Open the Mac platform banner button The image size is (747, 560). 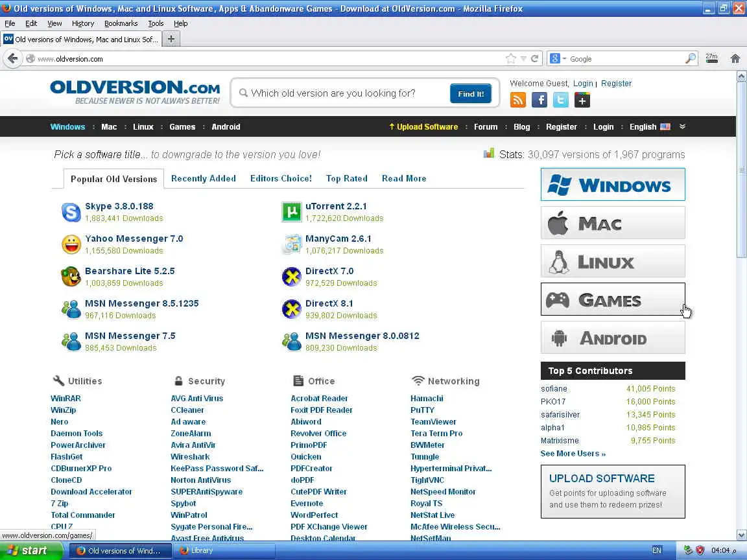[613, 223]
